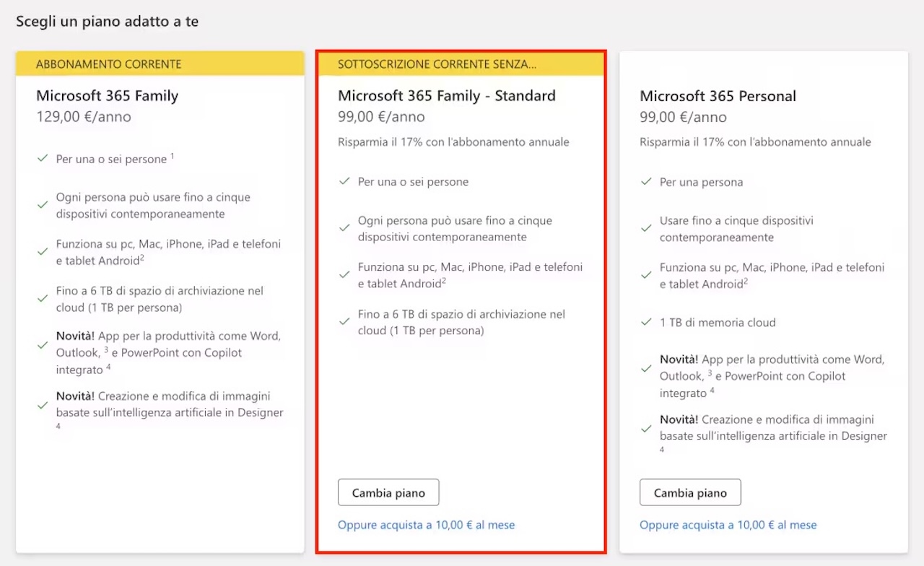Viewport: 924px width, 566px height.
Task: Click the 'Scegli un piano adatto a te' heading
Action: coord(107,22)
